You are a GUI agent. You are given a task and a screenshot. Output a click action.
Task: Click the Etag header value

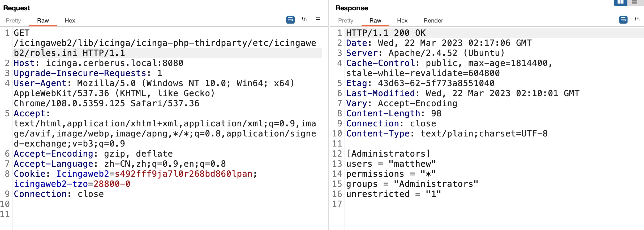click(436, 83)
